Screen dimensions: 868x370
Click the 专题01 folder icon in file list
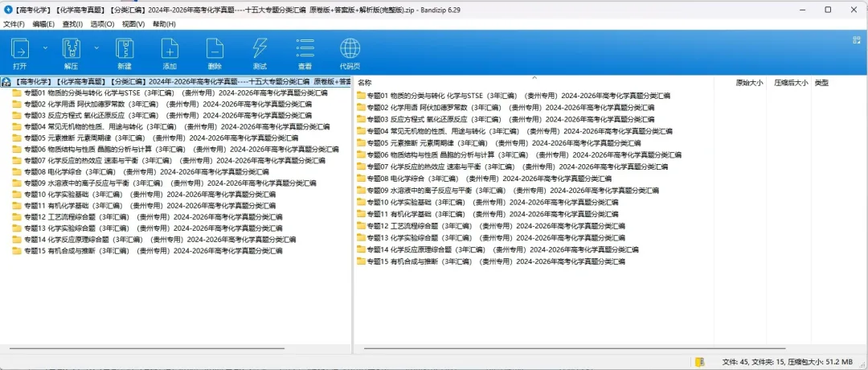(362, 95)
